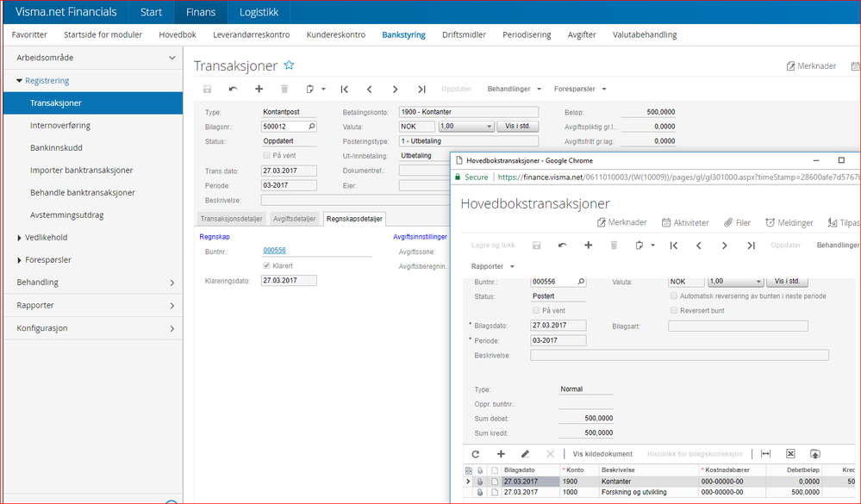Open the 1,00 rate dropdown in Hovedbokstransaksjoner window
861x504 pixels.
pos(736,282)
